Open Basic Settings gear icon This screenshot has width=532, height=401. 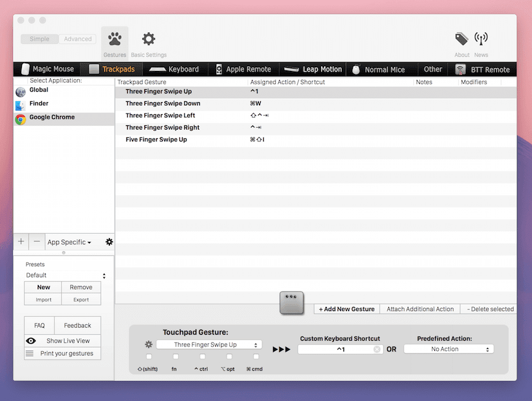tap(148, 40)
